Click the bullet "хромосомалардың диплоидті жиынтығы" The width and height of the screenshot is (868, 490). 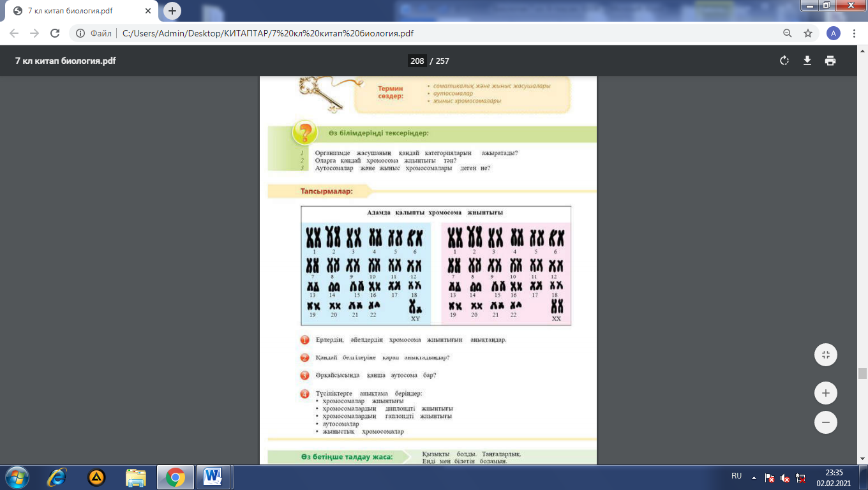click(388, 408)
